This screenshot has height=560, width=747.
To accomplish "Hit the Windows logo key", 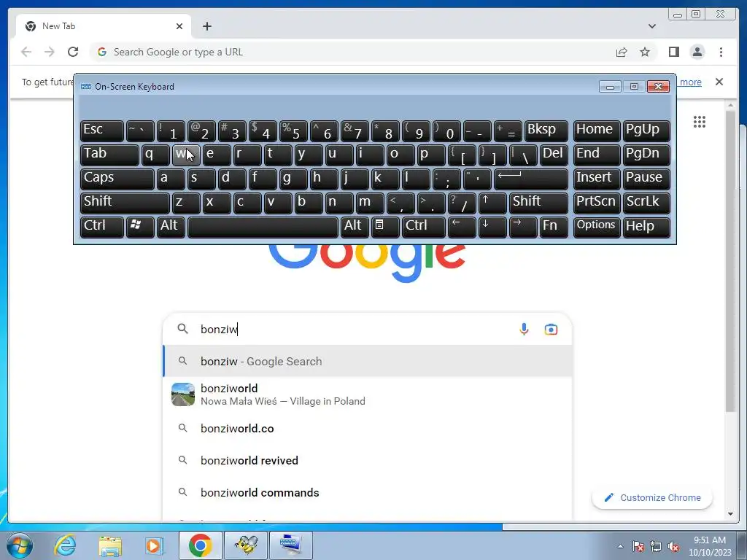I will [x=140, y=227].
